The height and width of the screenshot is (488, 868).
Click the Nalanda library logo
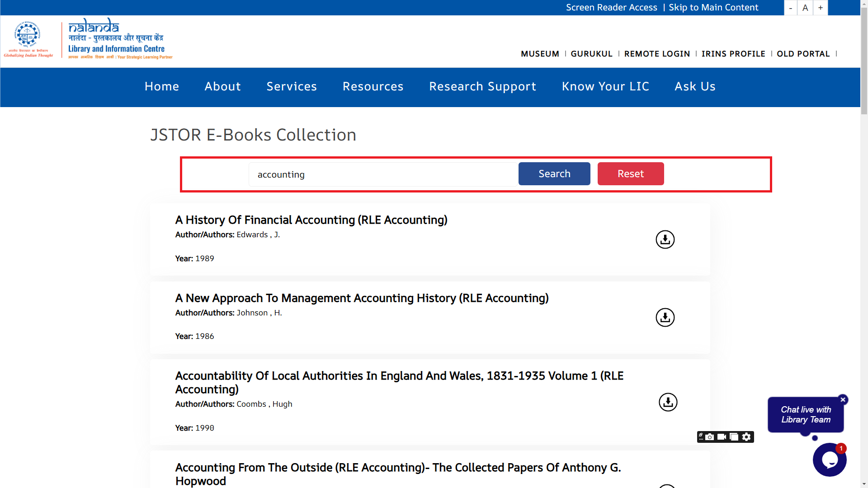point(116,40)
